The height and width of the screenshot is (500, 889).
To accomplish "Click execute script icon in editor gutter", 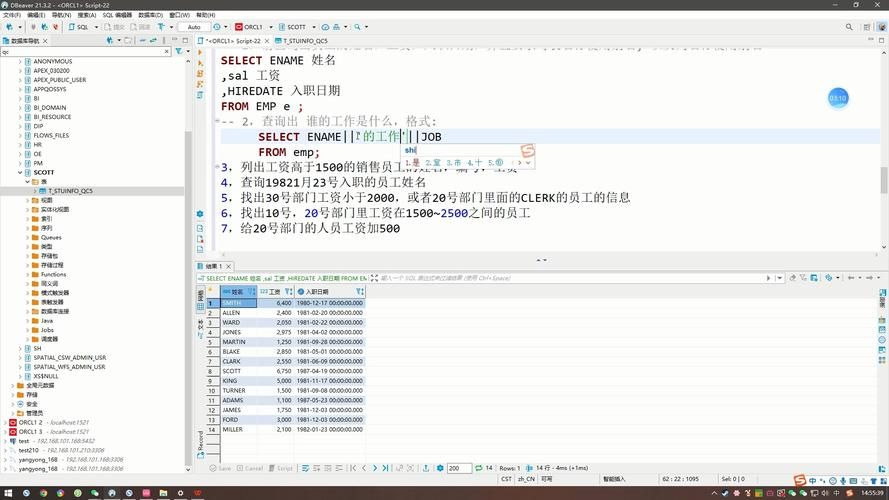I will pos(200,74).
